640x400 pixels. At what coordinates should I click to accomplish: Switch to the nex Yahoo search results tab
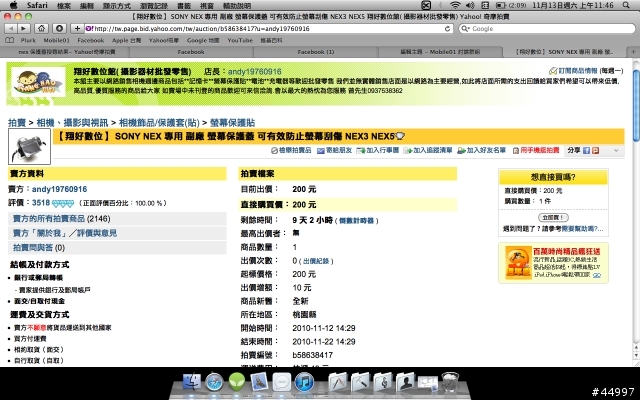(x=67, y=52)
